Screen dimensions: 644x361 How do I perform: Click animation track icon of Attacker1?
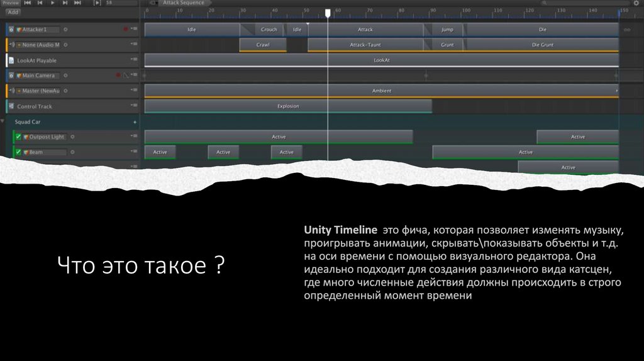[x=11, y=30]
